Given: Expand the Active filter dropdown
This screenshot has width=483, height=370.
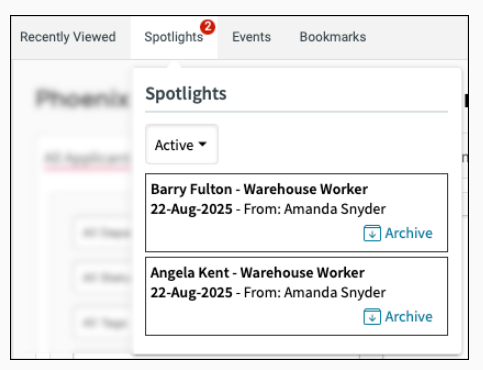Looking at the screenshot, I should [182, 144].
